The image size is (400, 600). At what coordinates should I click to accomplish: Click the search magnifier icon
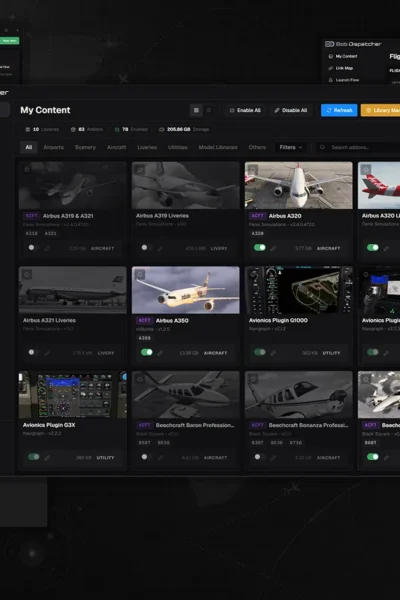(x=322, y=147)
